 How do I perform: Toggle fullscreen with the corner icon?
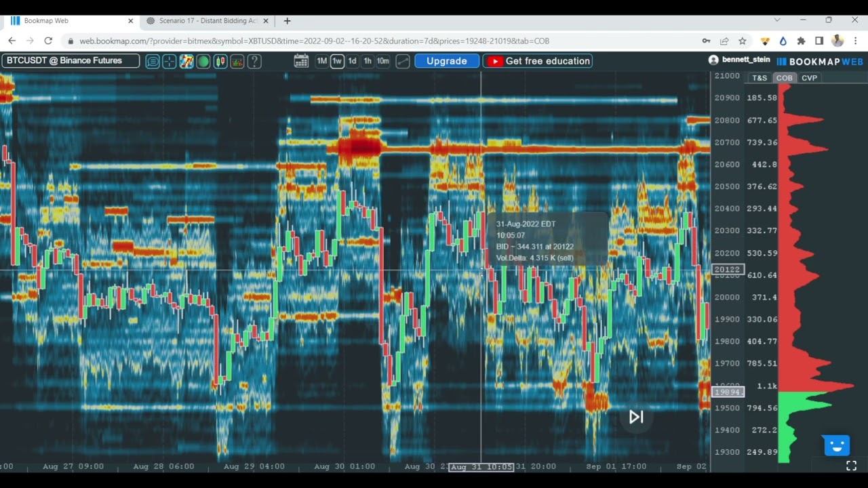[x=852, y=466]
